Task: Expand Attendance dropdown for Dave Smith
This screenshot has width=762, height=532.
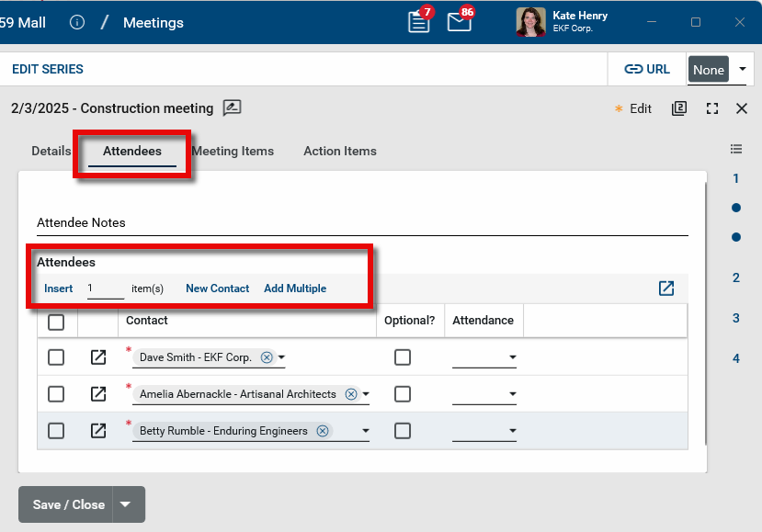Action: (512, 357)
